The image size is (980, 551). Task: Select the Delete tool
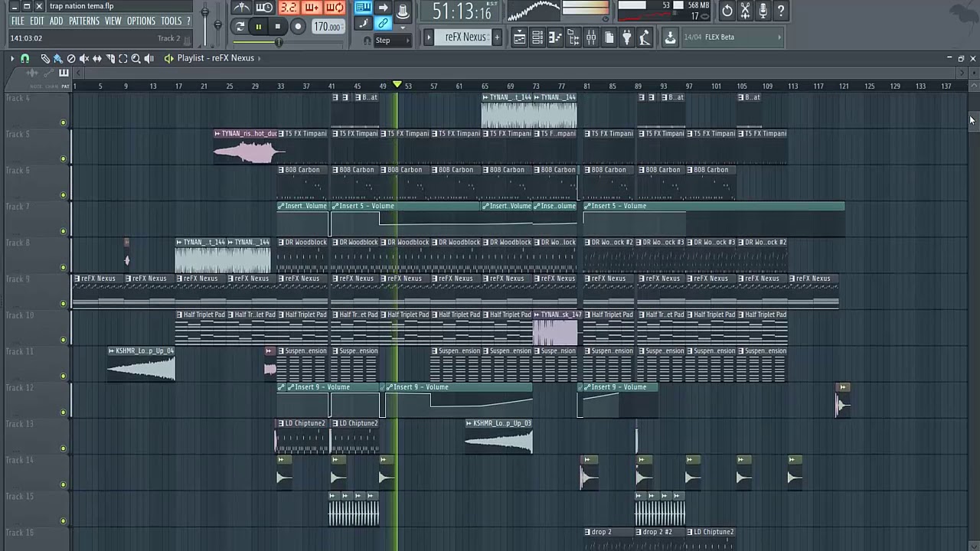point(71,58)
